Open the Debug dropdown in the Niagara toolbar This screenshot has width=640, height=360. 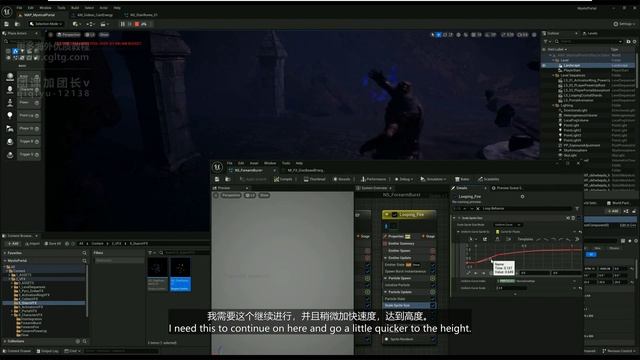[404, 179]
